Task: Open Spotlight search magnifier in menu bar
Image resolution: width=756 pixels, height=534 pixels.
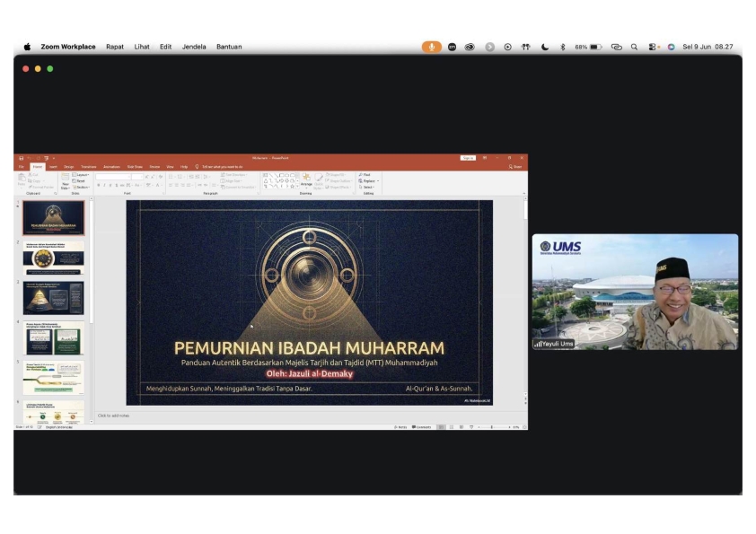Action: (634, 47)
